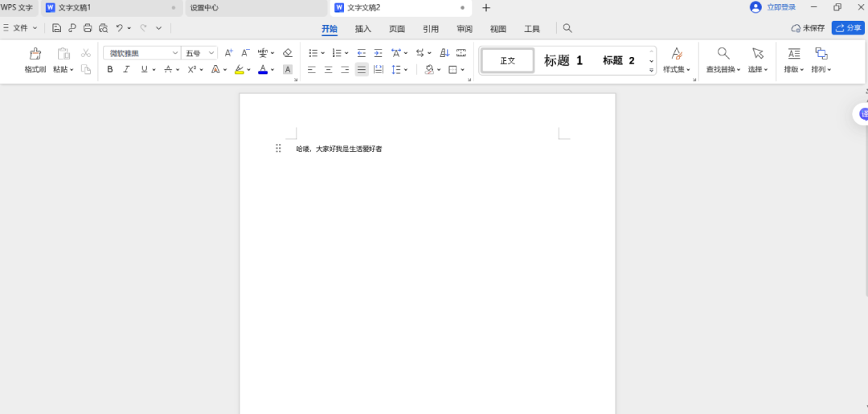Switch to the 设置中心 tab

256,8
